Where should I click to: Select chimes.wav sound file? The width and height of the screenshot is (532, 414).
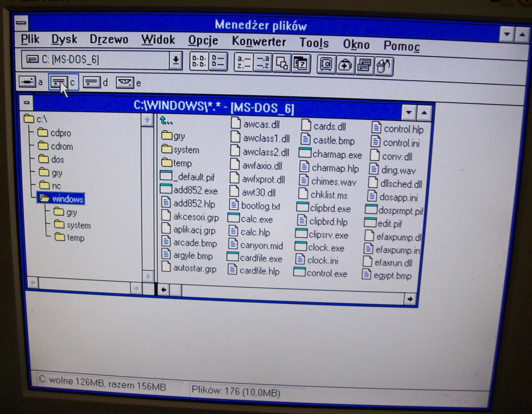[x=328, y=181]
